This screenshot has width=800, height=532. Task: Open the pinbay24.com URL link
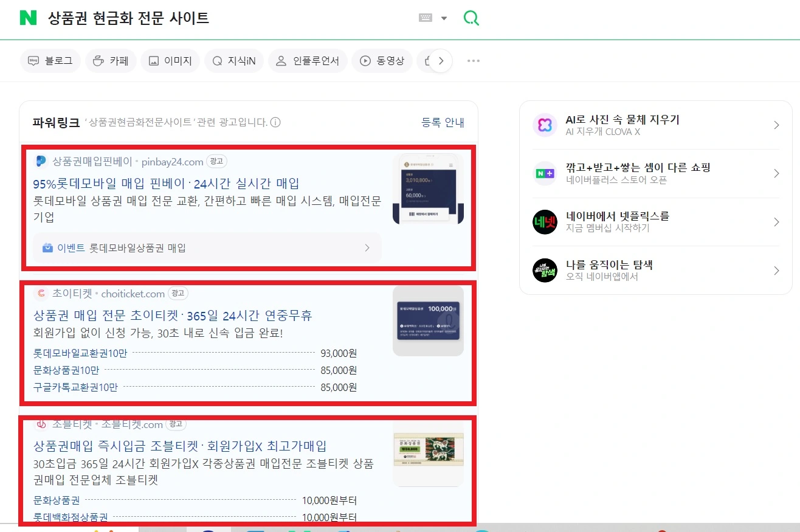[172, 162]
